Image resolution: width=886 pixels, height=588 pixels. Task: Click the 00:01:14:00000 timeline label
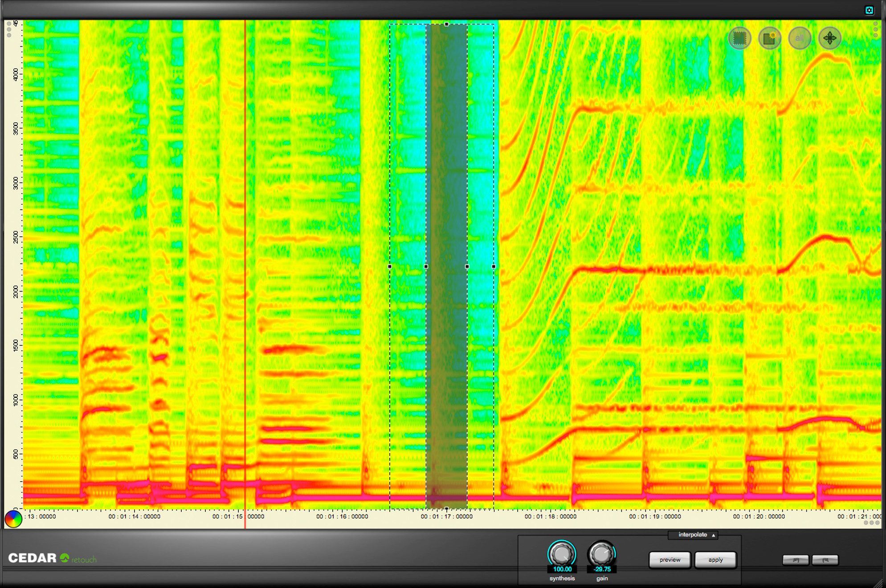point(134,517)
